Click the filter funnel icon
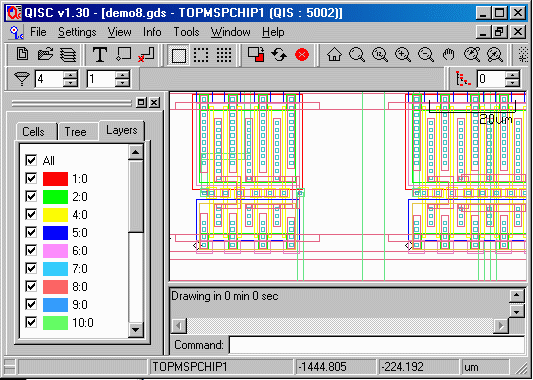The image size is (533, 380). (21, 79)
